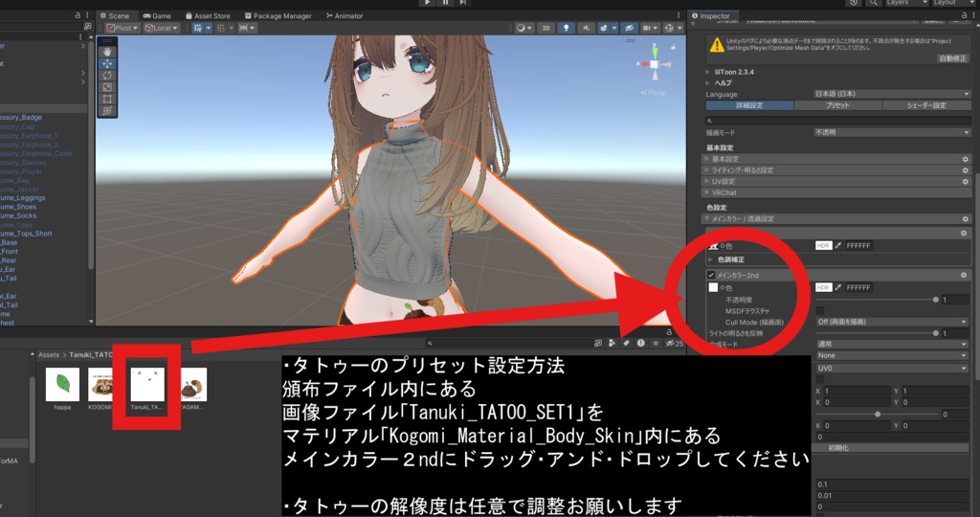The height and width of the screenshot is (517, 980).
Task: Open the Language dropdown 日本語
Action: pyautogui.click(x=892, y=94)
